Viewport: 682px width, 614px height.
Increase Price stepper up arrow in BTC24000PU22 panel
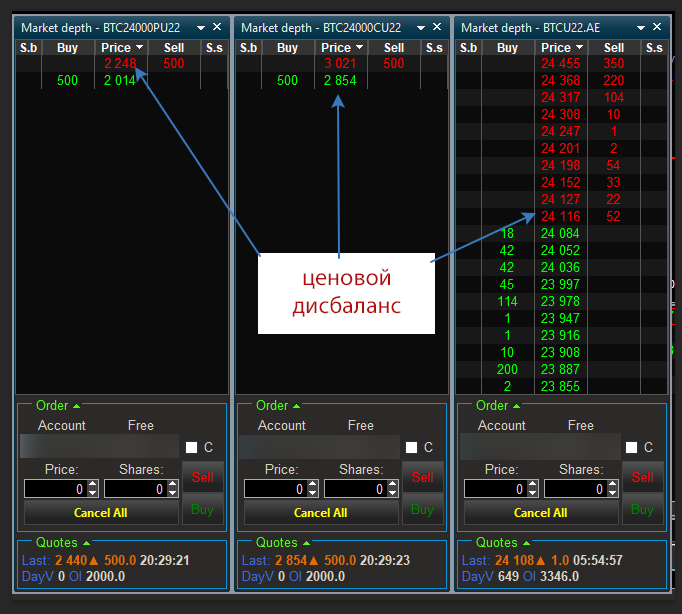pyautogui.click(x=93, y=484)
